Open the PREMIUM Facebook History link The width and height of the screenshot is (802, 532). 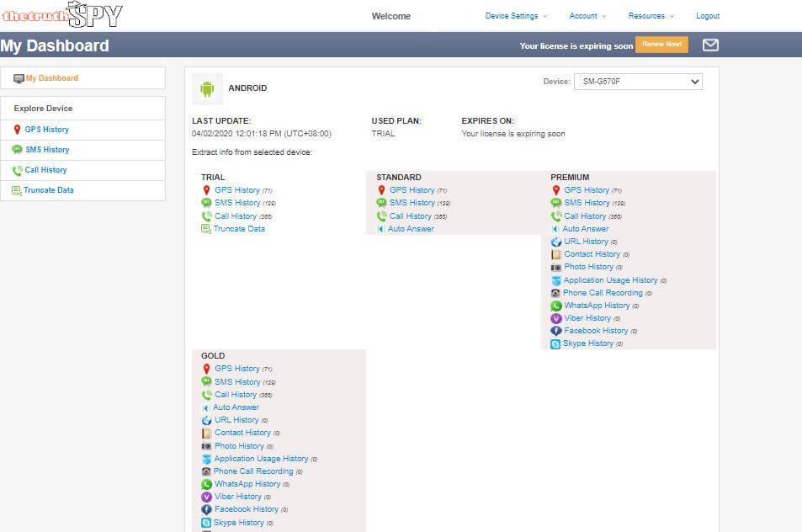point(596,331)
